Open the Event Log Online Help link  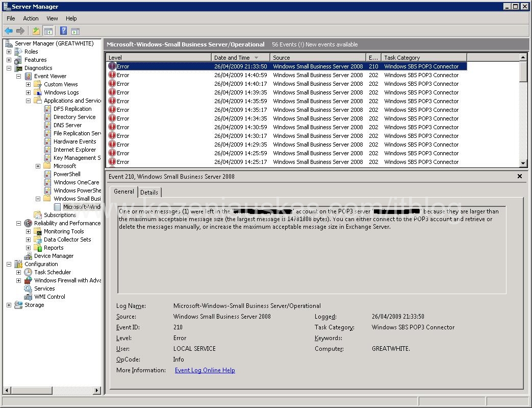click(x=205, y=370)
